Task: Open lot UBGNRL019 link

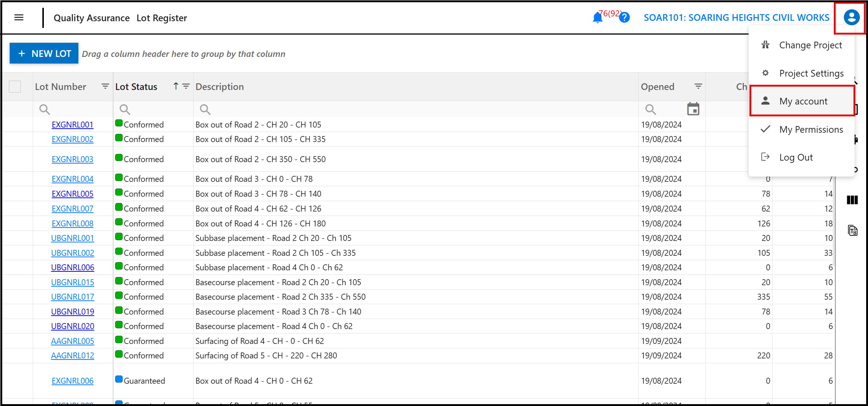Action: (x=72, y=312)
